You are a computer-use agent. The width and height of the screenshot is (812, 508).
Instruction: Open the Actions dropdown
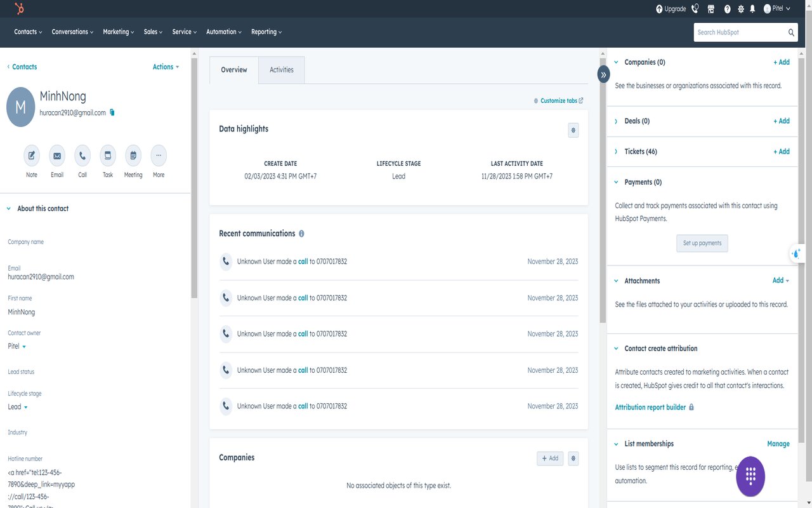[166, 67]
